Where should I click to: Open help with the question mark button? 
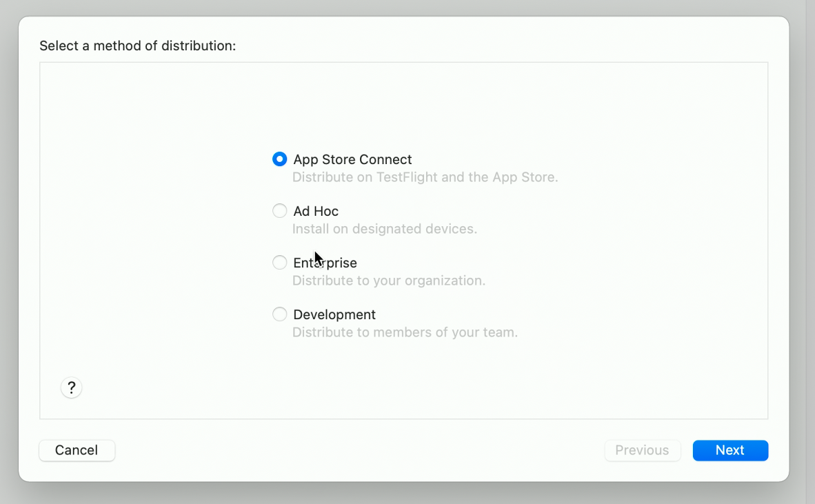(x=71, y=387)
